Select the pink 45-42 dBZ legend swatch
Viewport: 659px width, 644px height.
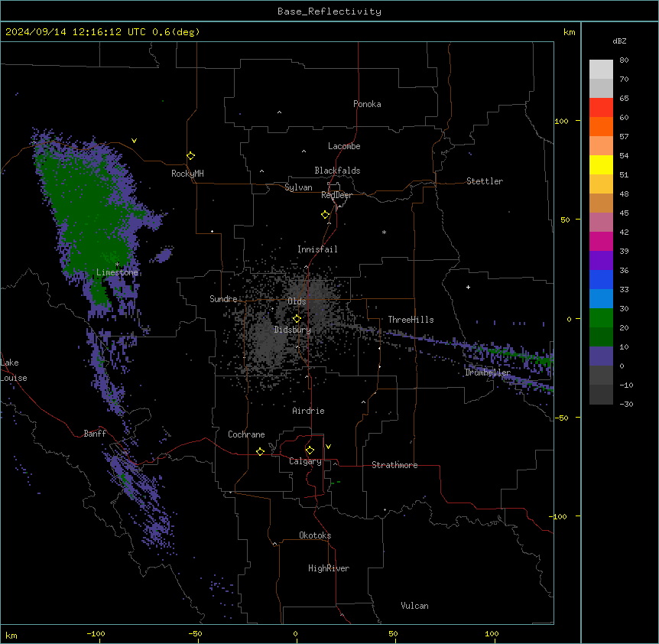coord(601,223)
